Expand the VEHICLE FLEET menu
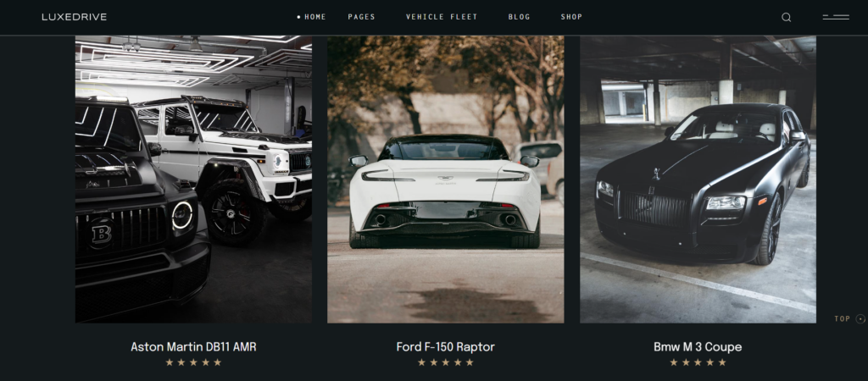Viewport: 868px width, 381px height. 442,17
